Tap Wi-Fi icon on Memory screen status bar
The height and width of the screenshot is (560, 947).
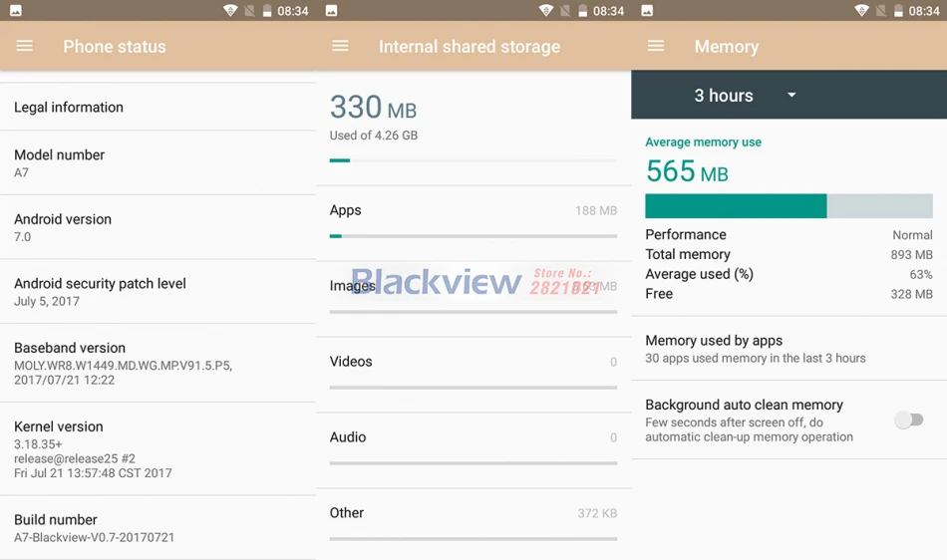click(862, 10)
